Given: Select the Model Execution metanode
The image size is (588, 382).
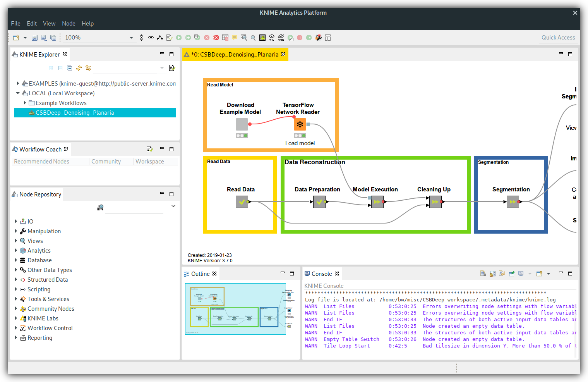Looking at the screenshot, I should click(377, 202).
